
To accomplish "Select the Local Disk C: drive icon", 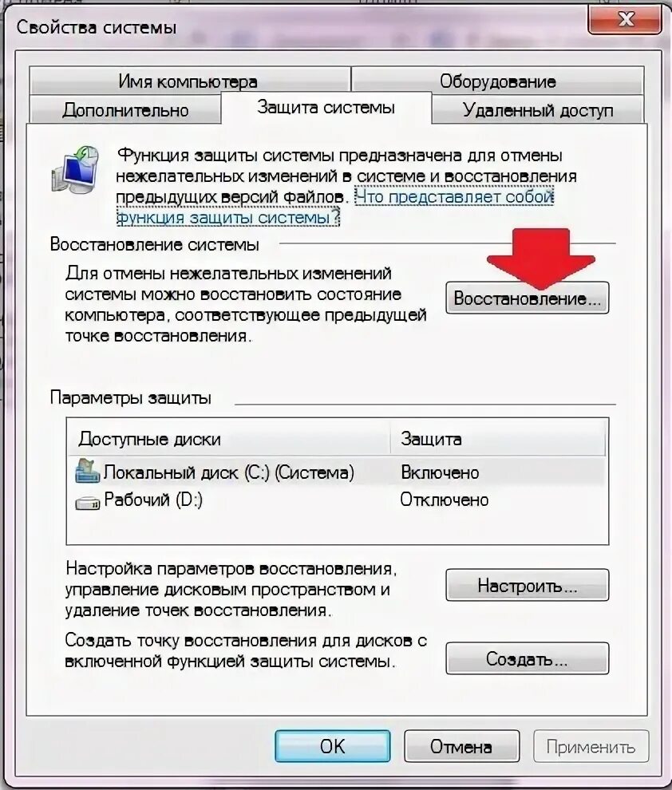I will [87, 472].
